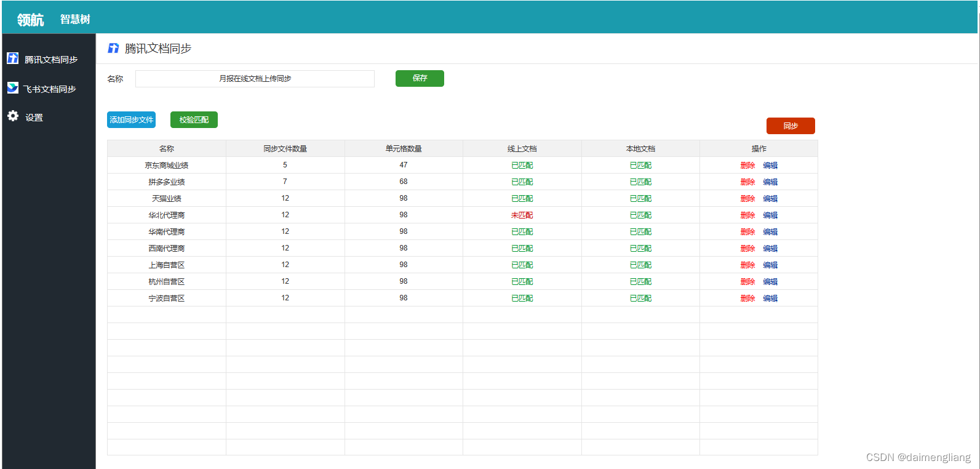Select the 拼多多业绩 name cell
Viewport: 980px width, 469px height.
click(167, 182)
